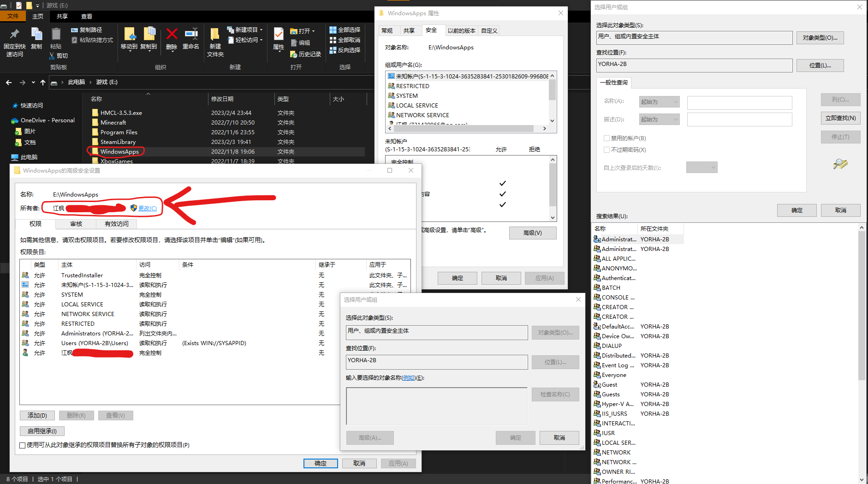Click Cancel (取消) in advanced security window
This screenshot has height=484, width=868.
coord(359,463)
